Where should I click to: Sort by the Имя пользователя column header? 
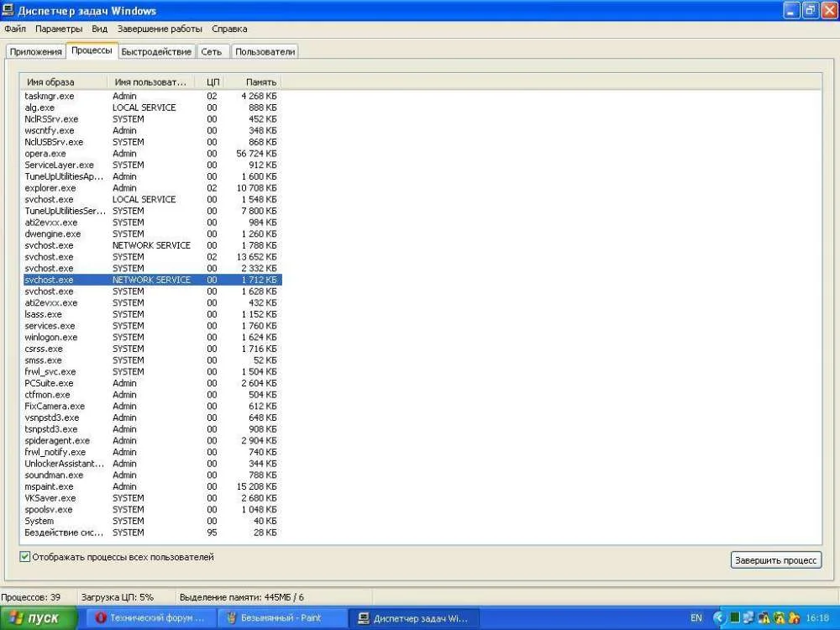tap(151, 82)
